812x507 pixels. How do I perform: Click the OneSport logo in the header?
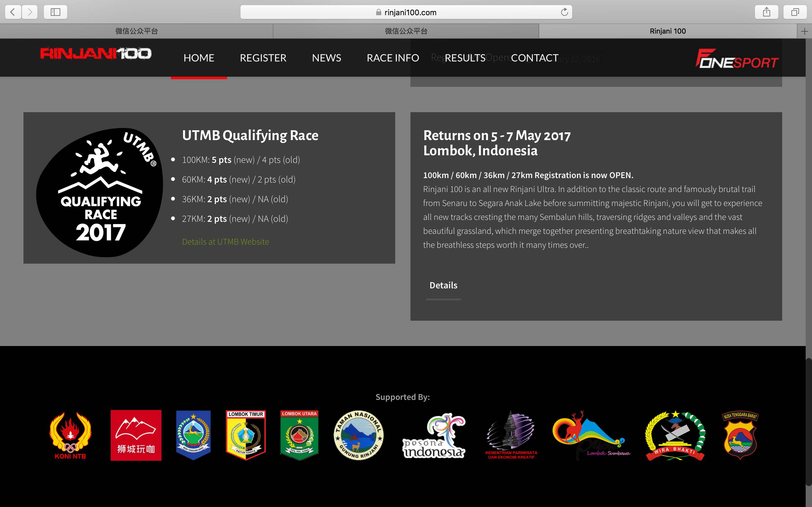coord(737,59)
